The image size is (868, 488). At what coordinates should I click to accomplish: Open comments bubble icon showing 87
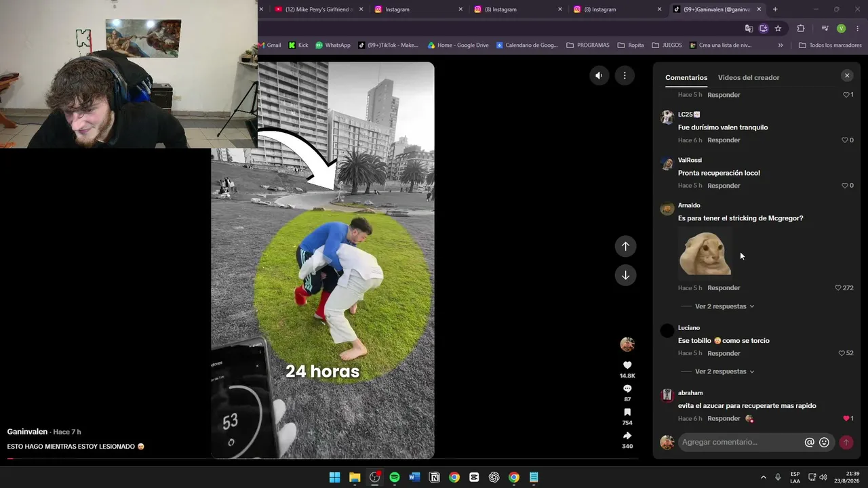click(627, 388)
